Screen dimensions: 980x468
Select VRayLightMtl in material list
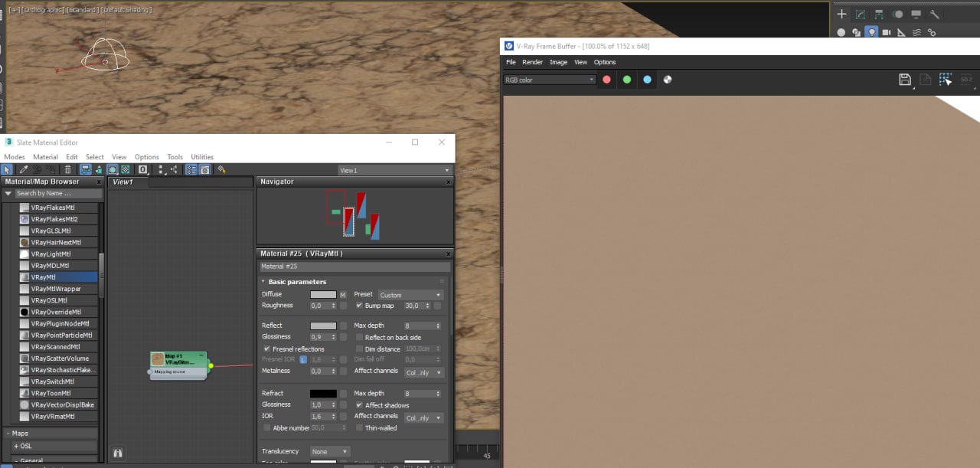click(x=58, y=254)
